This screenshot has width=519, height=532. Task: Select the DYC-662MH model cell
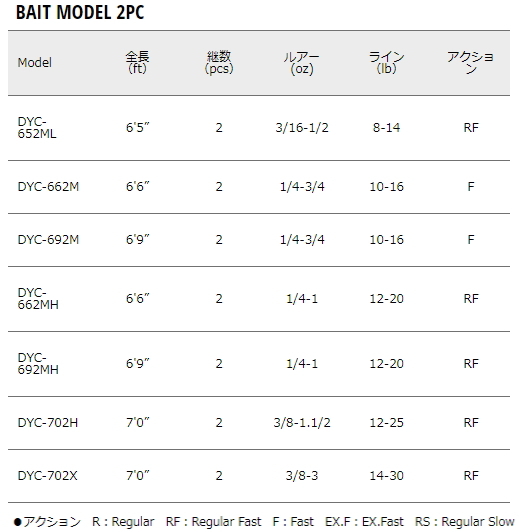38,299
